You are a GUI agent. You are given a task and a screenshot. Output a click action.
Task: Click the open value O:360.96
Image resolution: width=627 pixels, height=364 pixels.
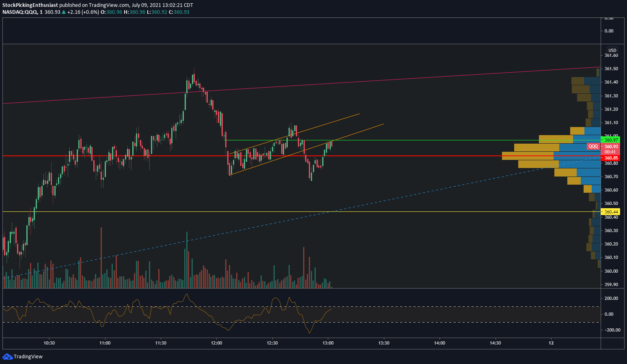click(112, 12)
